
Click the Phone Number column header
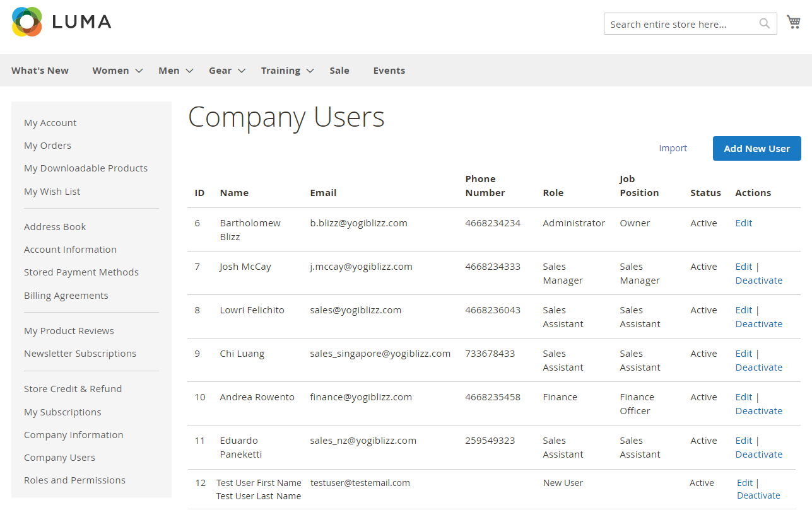click(x=485, y=186)
